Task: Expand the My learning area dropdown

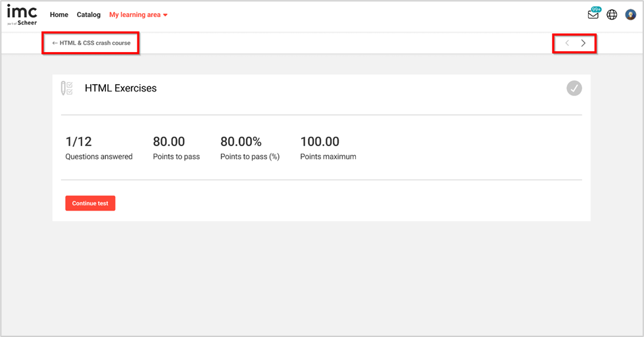Action: (x=138, y=14)
